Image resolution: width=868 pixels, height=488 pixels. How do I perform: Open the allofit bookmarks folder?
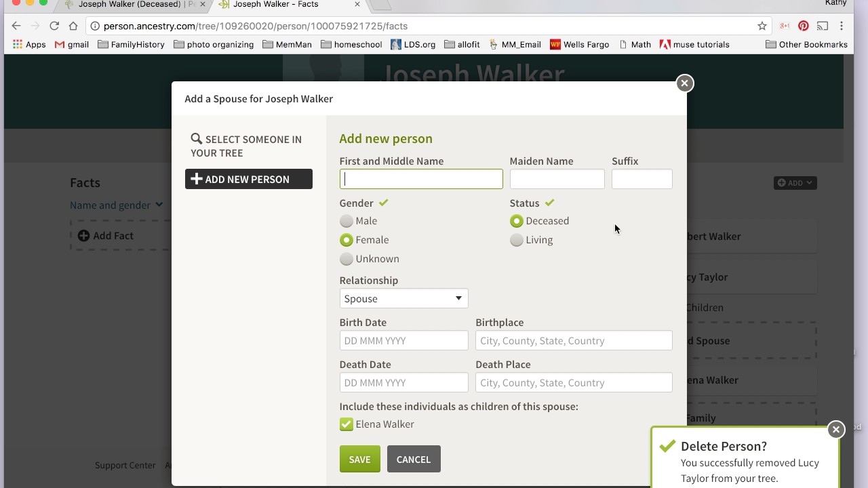[462, 45]
